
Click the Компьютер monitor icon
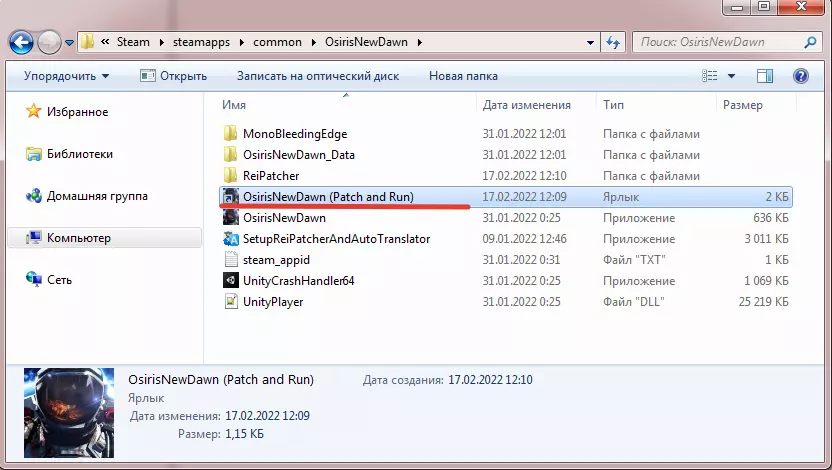33,238
